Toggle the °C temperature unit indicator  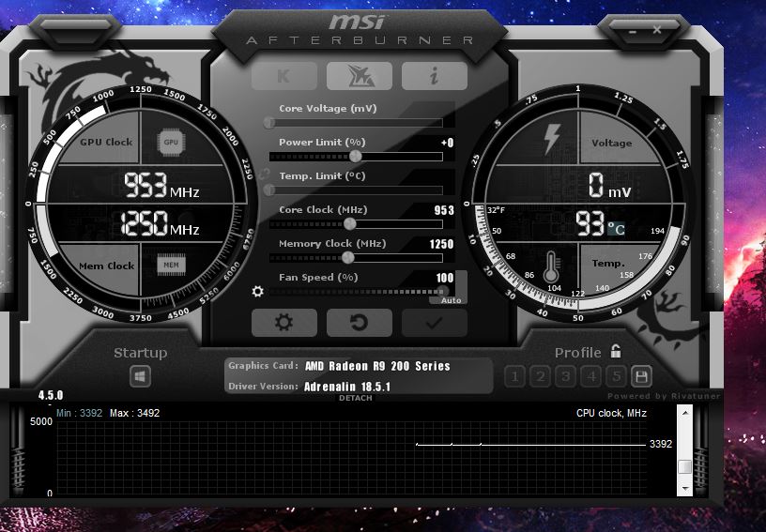point(616,228)
